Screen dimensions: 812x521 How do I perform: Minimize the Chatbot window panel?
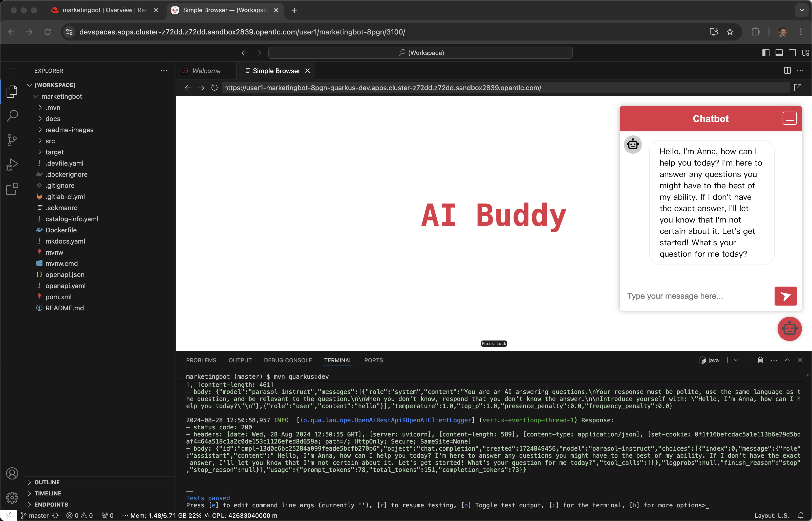(789, 119)
